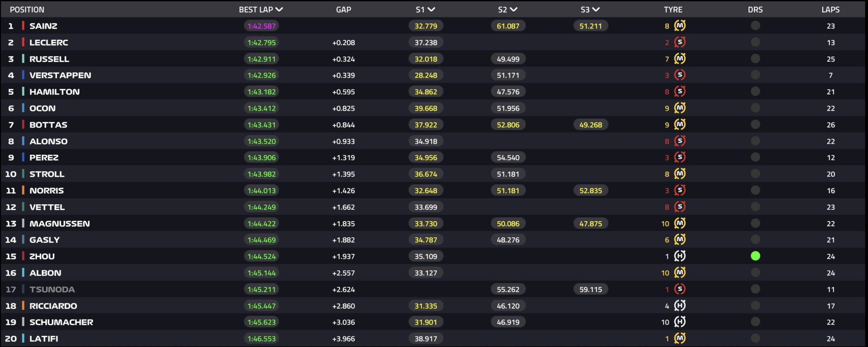Click Tsunoda's soft tyre icon
The image size is (868, 347).
[x=680, y=289]
